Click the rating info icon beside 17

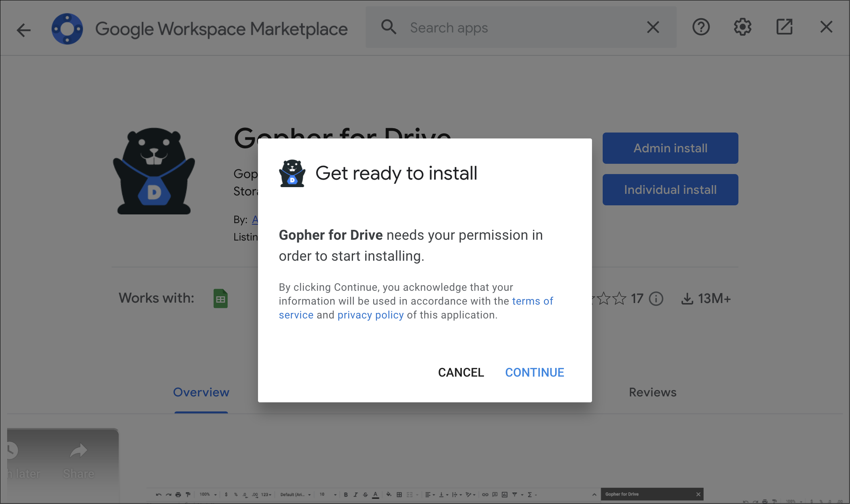click(x=656, y=299)
